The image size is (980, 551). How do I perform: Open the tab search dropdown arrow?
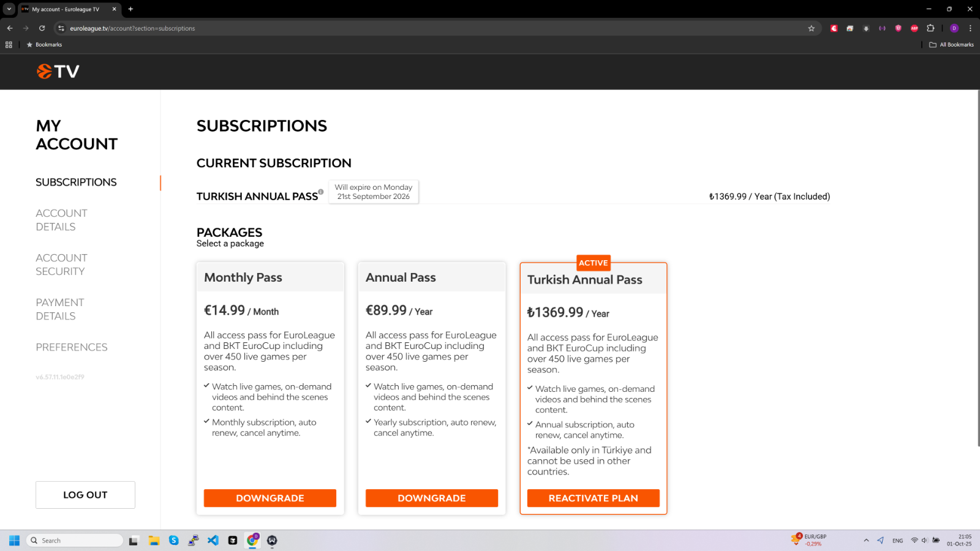pos(9,9)
